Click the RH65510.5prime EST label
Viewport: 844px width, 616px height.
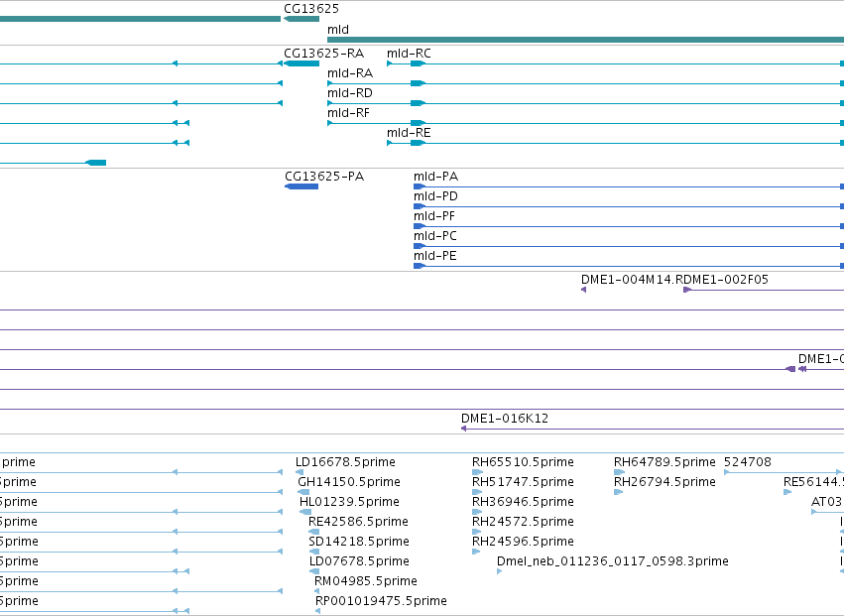click(523, 462)
